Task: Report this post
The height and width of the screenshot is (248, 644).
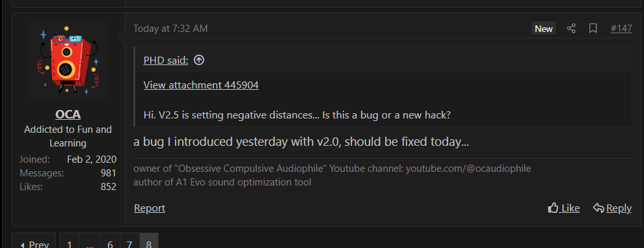Action: point(150,208)
